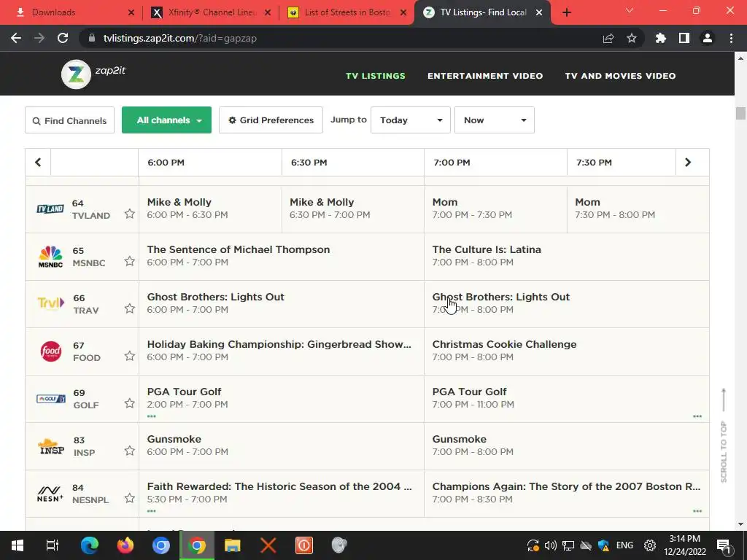Open Firefox from the taskbar
This screenshot has width=747, height=560.
(125, 545)
